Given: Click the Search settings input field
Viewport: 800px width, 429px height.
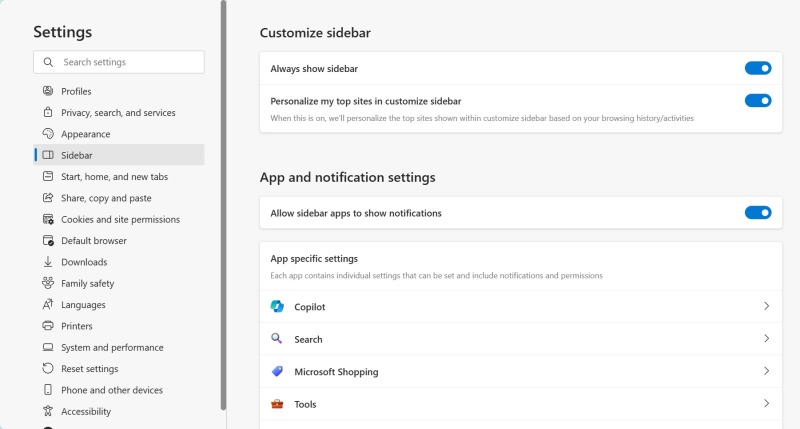Looking at the screenshot, I should [119, 62].
